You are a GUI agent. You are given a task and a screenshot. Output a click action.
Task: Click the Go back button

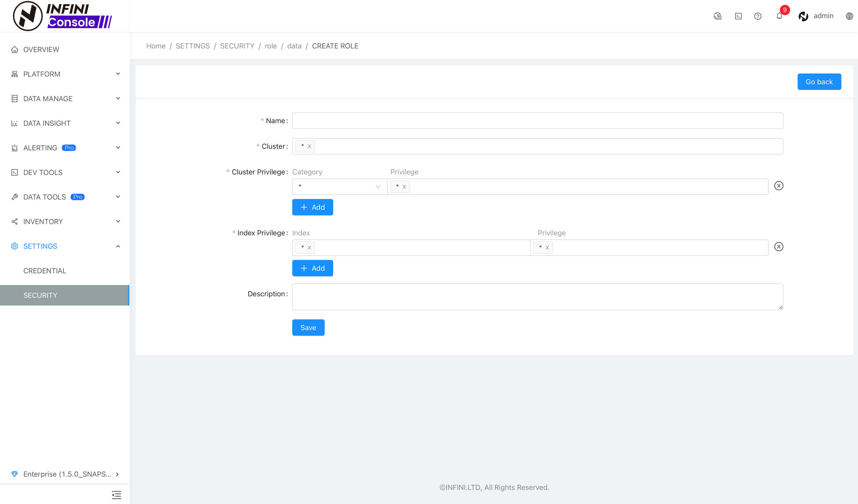pyautogui.click(x=819, y=82)
